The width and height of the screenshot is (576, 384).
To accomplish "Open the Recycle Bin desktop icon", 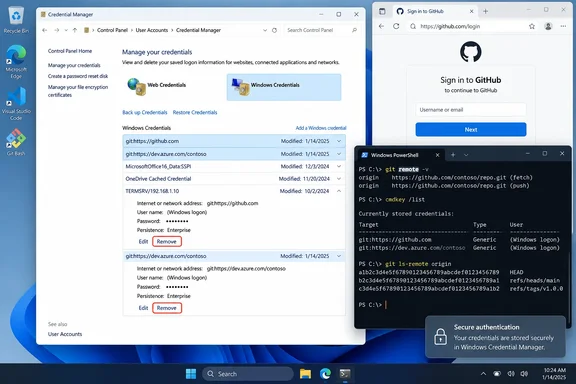I will [x=16, y=20].
